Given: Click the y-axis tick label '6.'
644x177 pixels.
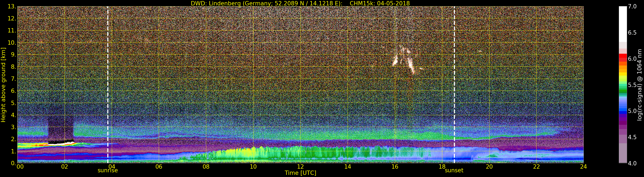Looking at the screenshot, I should [13, 91].
